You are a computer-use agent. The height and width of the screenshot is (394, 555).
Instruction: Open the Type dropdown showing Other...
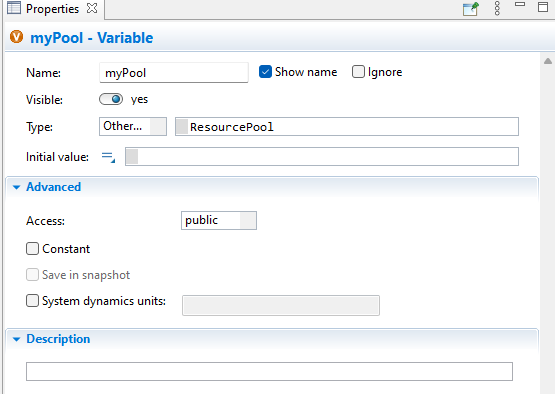133,126
